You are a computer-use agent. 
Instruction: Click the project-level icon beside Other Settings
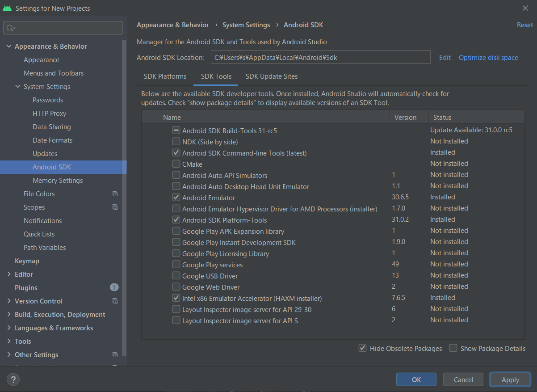click(115, 355)
